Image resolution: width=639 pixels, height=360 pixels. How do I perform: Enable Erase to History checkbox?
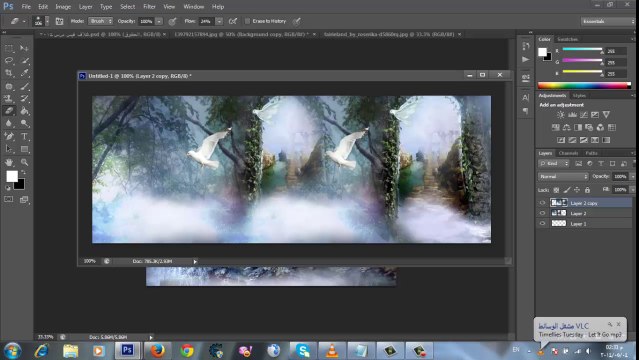[x=247, y=21]
